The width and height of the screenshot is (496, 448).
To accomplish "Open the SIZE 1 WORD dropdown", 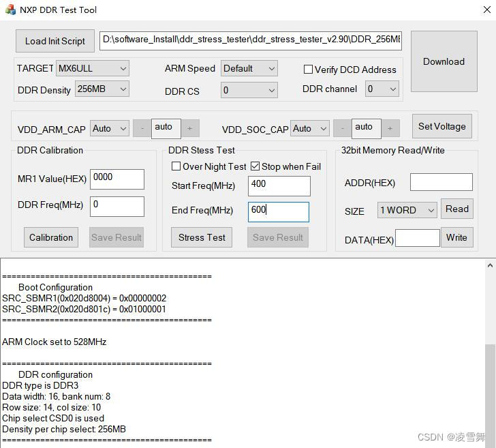I will point(407,210).
